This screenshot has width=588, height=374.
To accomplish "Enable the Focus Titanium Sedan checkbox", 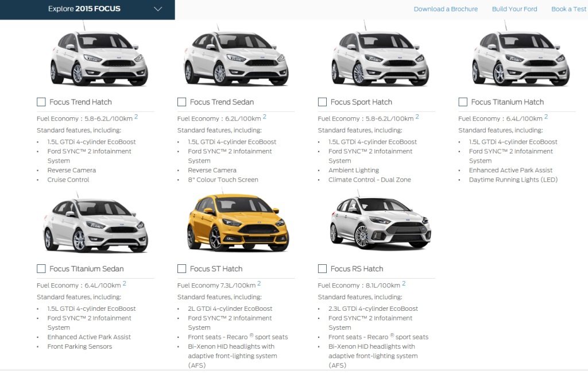I will tap(41, 269).
